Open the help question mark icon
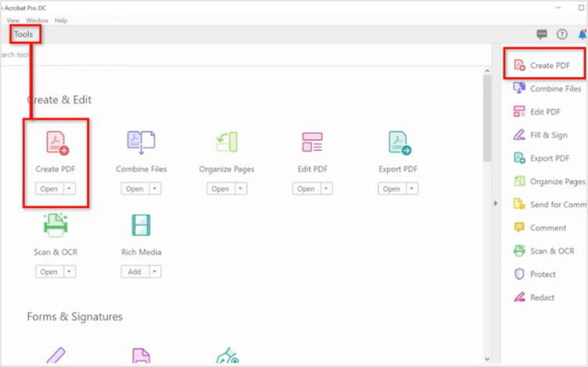The width and height of the screenshot is (588, 367). click(x=562, y=35)
